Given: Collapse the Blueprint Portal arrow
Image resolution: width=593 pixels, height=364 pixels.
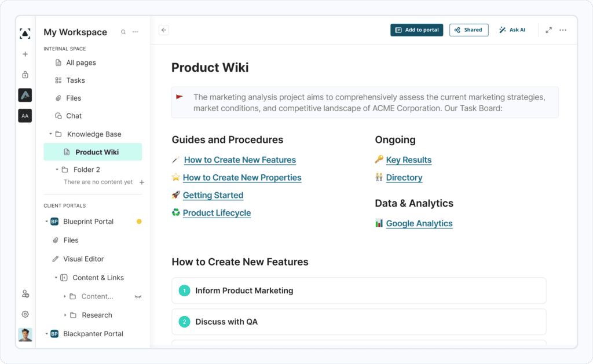Looking at the screenshot, I should [x=46, y=222].
